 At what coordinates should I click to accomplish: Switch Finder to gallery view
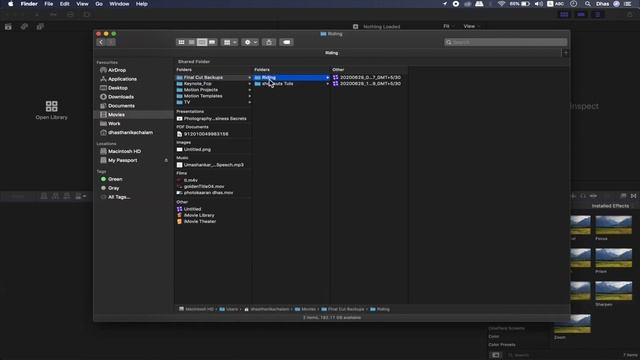click(x=212, y=42)
